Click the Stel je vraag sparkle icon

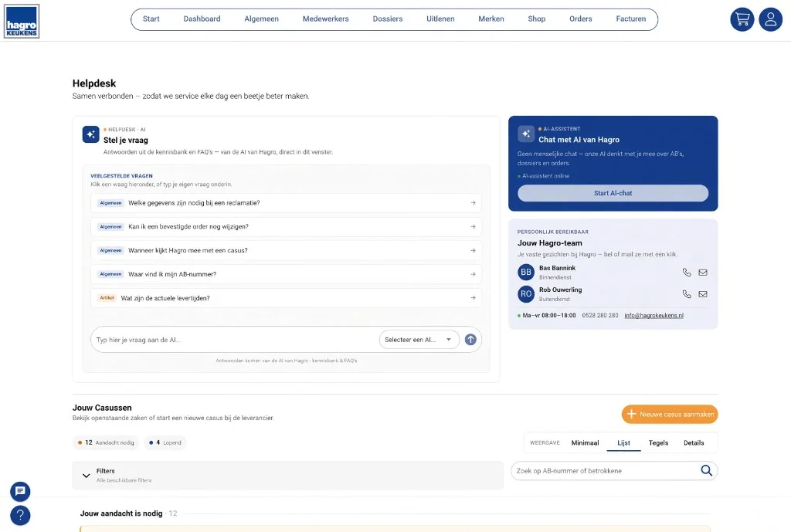click(91, 134)
